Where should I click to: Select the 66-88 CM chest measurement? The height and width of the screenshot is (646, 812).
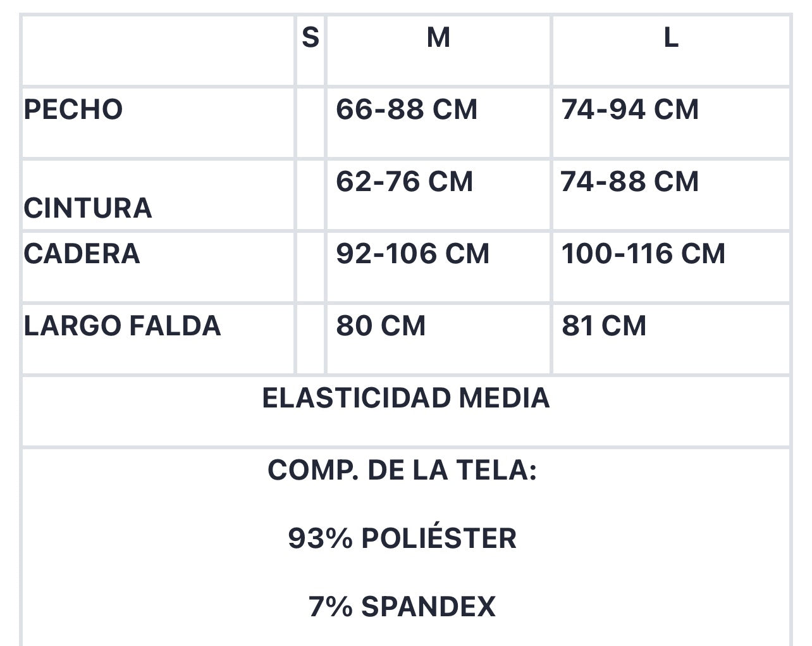pyautogui.click(x=407, y=109)
